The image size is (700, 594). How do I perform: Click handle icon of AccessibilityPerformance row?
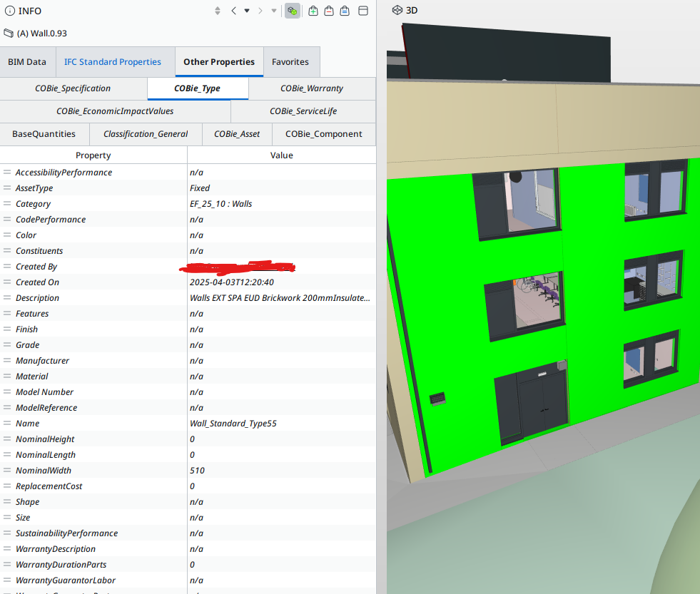pos(7,173)
